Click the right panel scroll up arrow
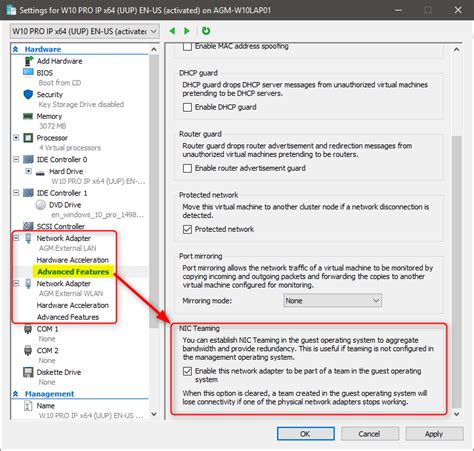This screenshot has width=474, height=451. pyautogui.click(x=457, y=49)
